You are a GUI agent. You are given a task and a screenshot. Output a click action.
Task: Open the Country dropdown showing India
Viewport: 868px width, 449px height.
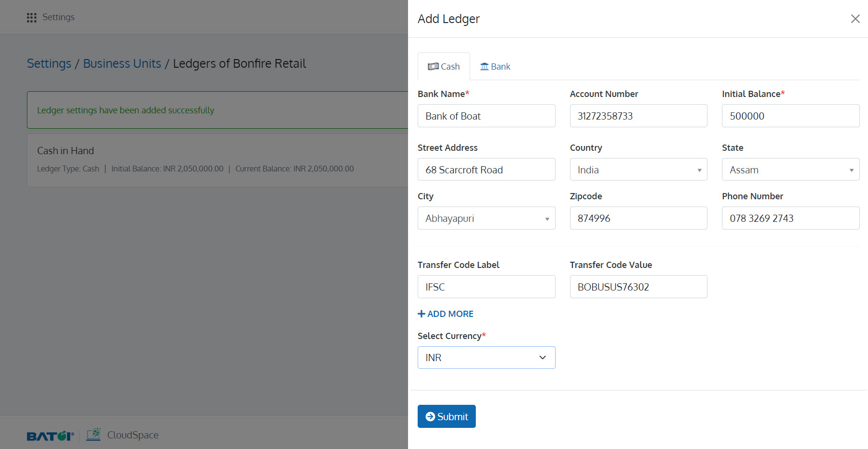(x=638, y=170)
